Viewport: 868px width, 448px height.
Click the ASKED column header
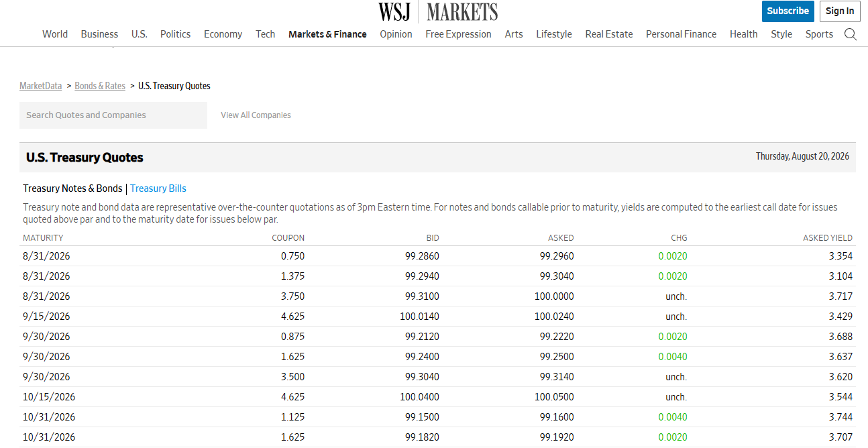561,238
